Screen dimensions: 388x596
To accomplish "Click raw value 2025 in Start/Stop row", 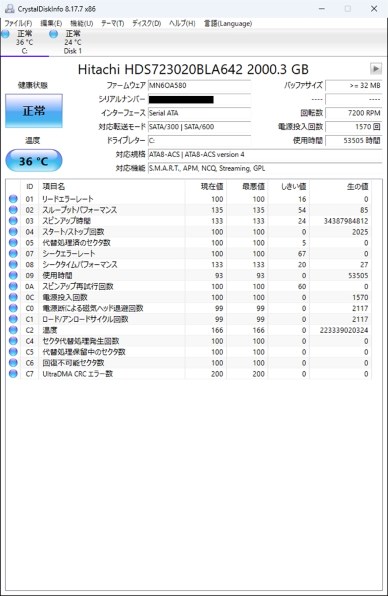I will point(360,232).
